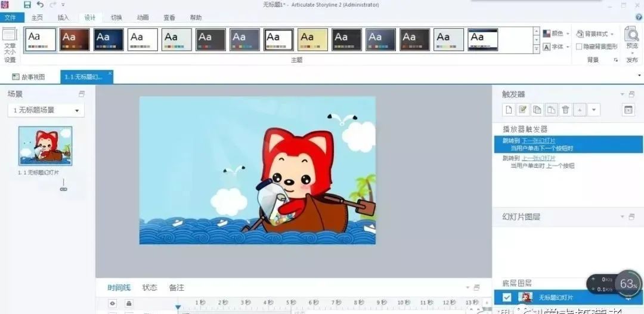Image resolution: width=644 pixels, height=314 pixels.
Task: Select the 1.1 slide thumbnail in 场景
Action: [x=45, y=146]
